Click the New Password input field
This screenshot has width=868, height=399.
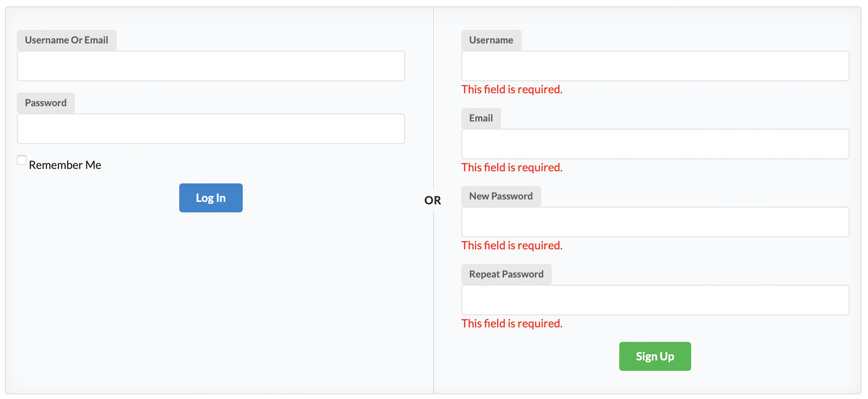point(655,222)
